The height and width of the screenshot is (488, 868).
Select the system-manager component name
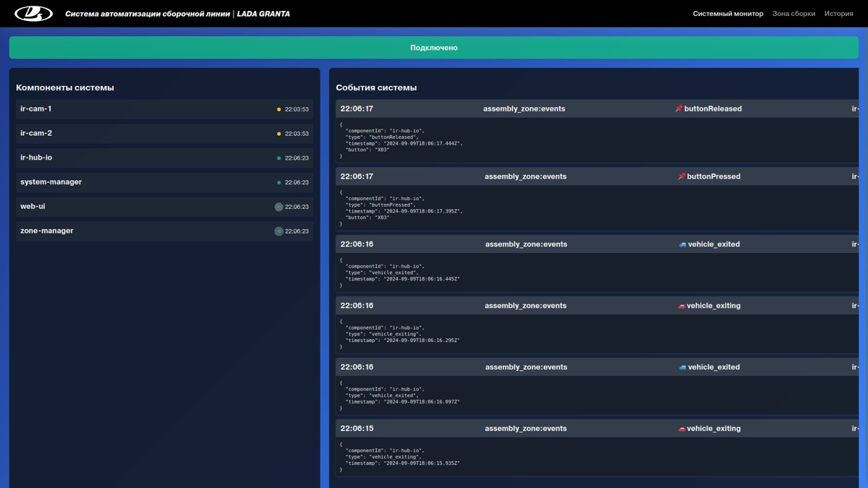(51, 182)
